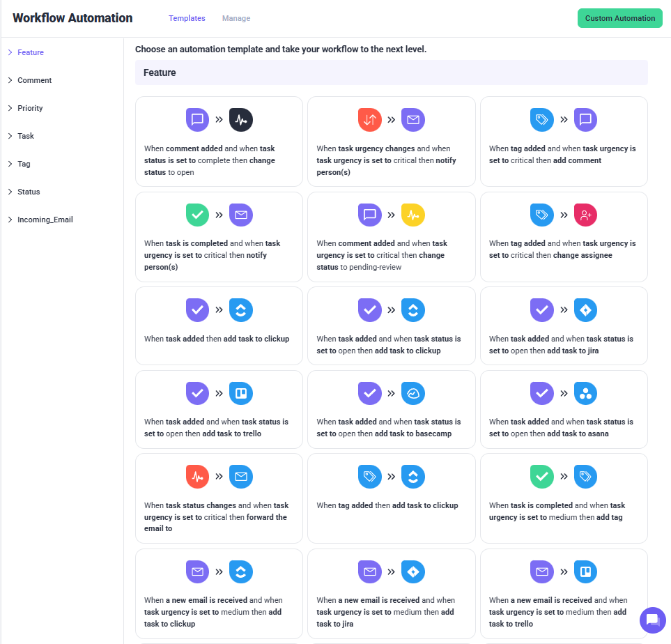Open the Tag category in sidebar
Screen dimensions: 671x644
point(24,164)
